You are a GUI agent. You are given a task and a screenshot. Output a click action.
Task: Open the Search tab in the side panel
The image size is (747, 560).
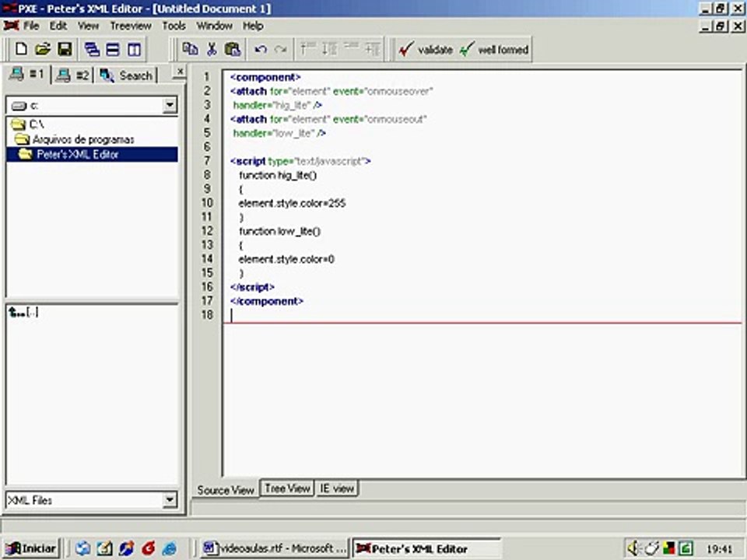(x=126, y=75)
